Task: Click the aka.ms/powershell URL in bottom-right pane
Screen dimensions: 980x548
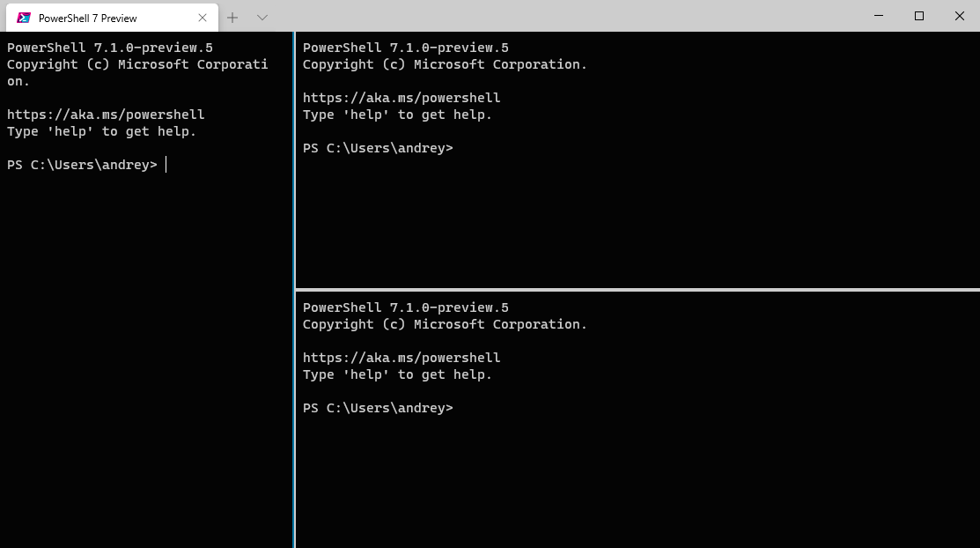Action: [402, 358]
